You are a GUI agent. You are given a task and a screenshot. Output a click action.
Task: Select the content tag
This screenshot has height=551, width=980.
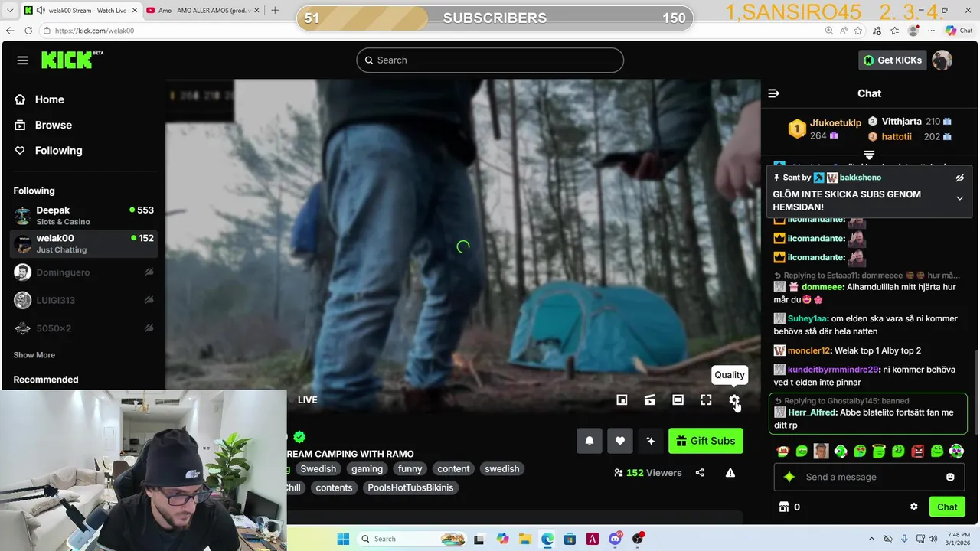tap(453, 469)
